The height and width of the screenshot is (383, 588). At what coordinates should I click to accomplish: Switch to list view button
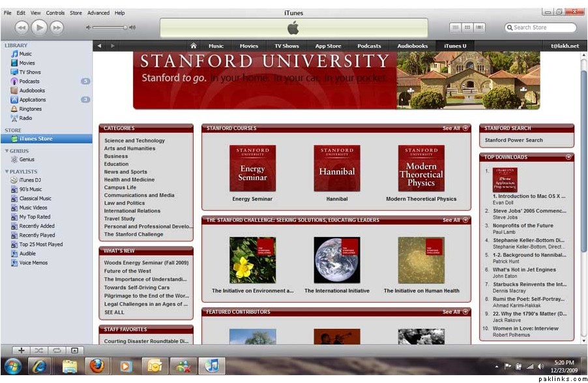455,27
